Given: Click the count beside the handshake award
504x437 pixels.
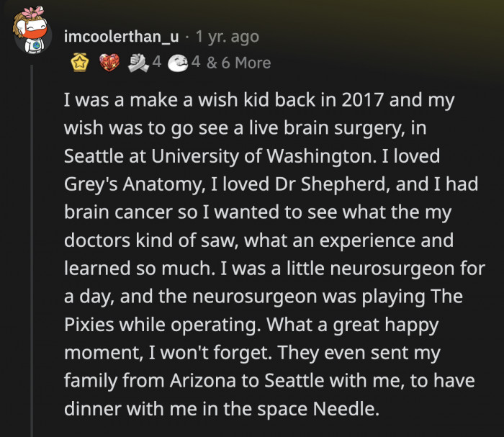Looking at the screenshot, I should pyautogui.click(x=156, y=63).
